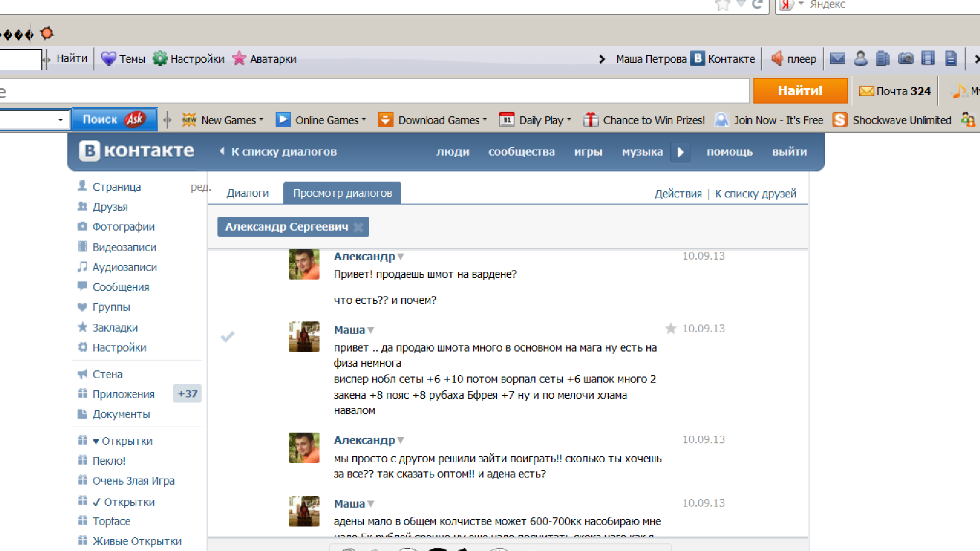This screenshot has height=551, width=980.
Task: Expand arrow next to first Маша name
Action: [371, 330]
